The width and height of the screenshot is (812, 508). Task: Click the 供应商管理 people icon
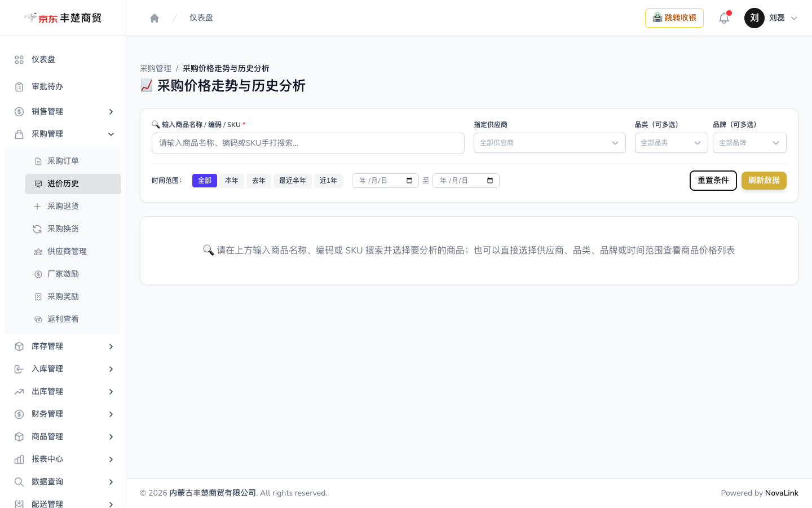pyautogui.click(x=38, y=252)
